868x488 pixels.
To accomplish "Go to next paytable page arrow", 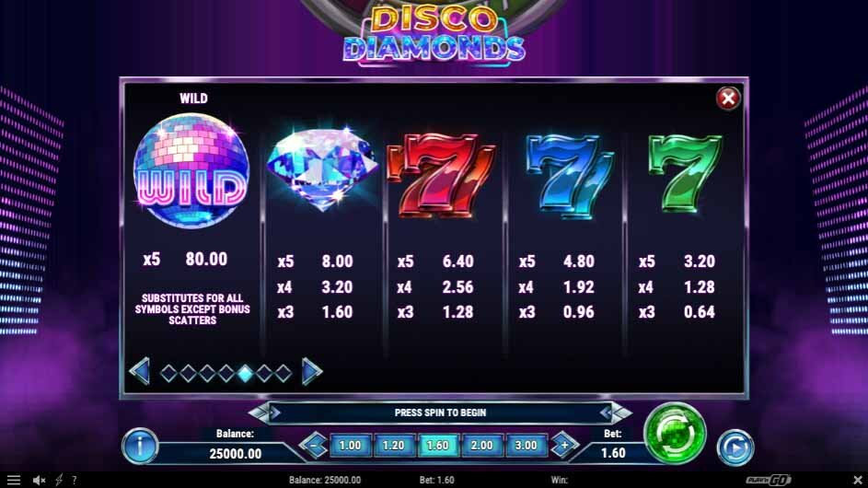I will click(312, 372).
